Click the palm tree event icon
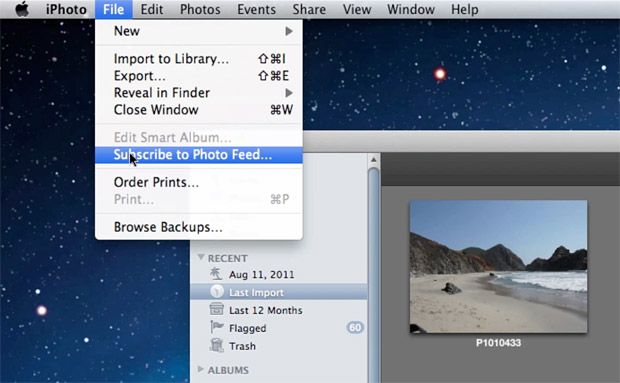This screenshot has width=620, height=383. 216,274
